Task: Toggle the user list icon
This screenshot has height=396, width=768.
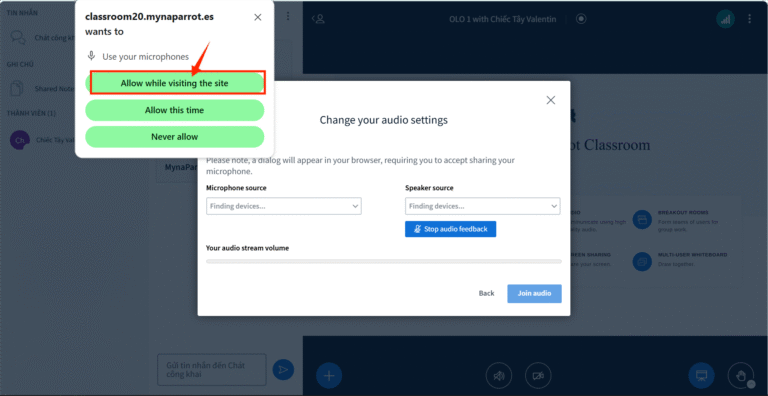Action: click(319, 19)
